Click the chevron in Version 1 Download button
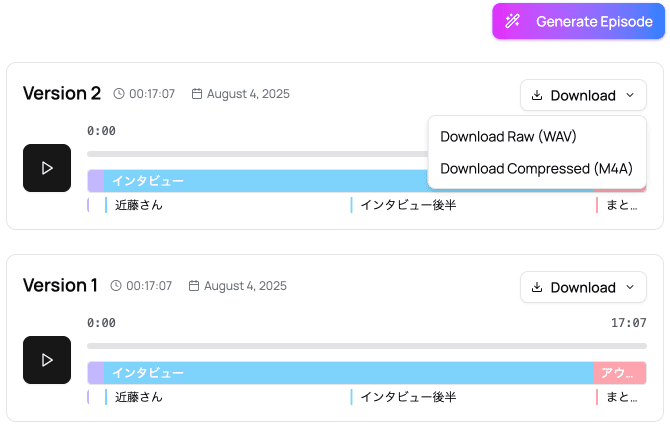Image resolution: width=670 pixels, height=427 pixels. point(630,287)
